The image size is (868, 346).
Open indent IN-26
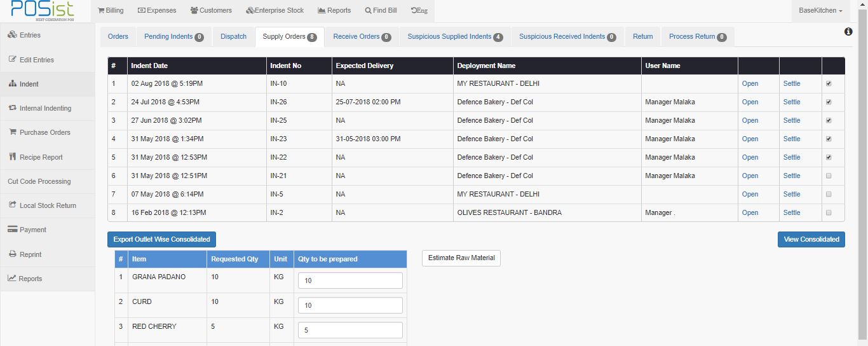750,102
